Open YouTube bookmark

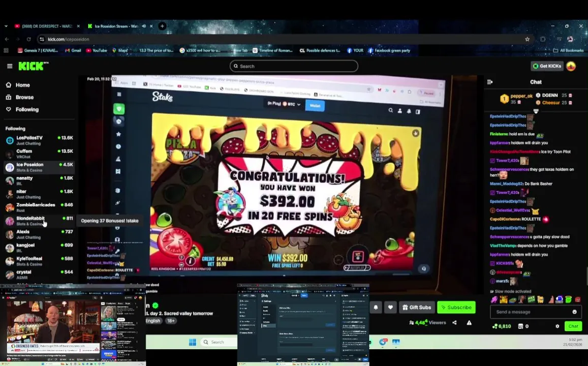pos(97,50)
